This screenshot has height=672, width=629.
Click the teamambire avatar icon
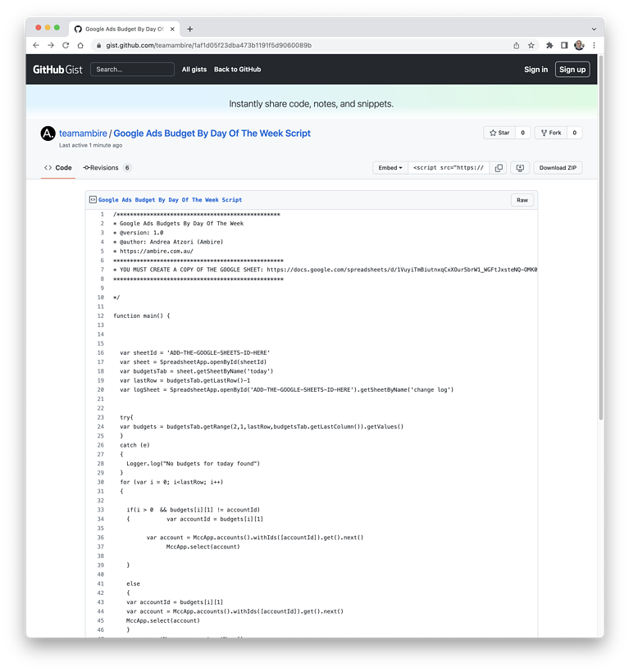click(x=48, y=133)
